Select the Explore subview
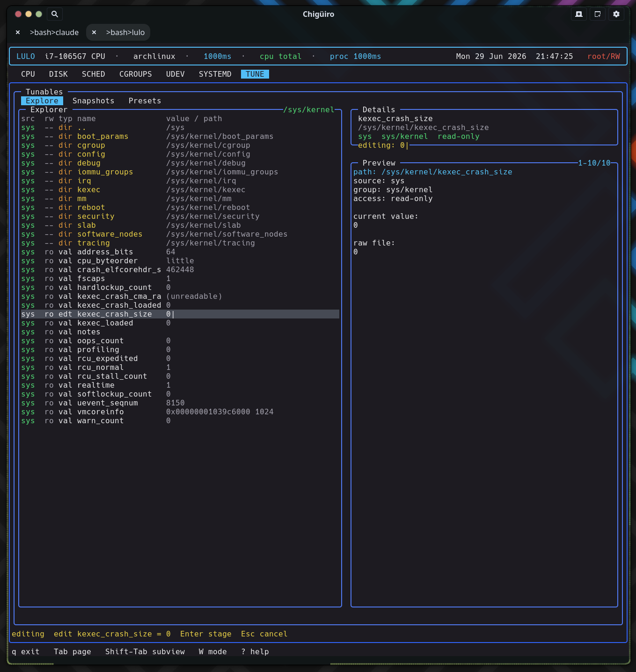The height and width of the screenshot is (672, 636). pos(42,101)
